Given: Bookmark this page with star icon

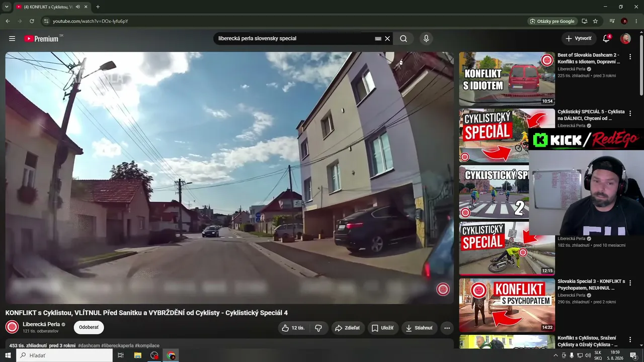Looking at the screenshot, I should (595, 21).
